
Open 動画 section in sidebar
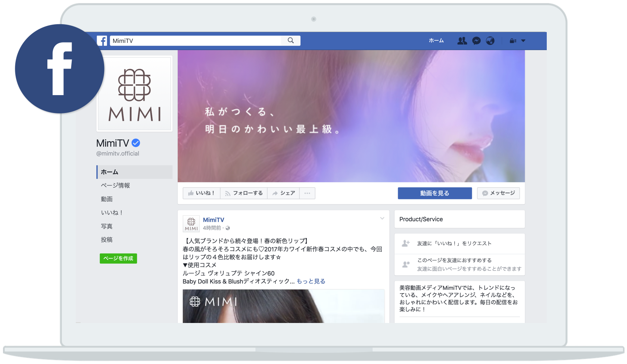click(x=107, y=199)
